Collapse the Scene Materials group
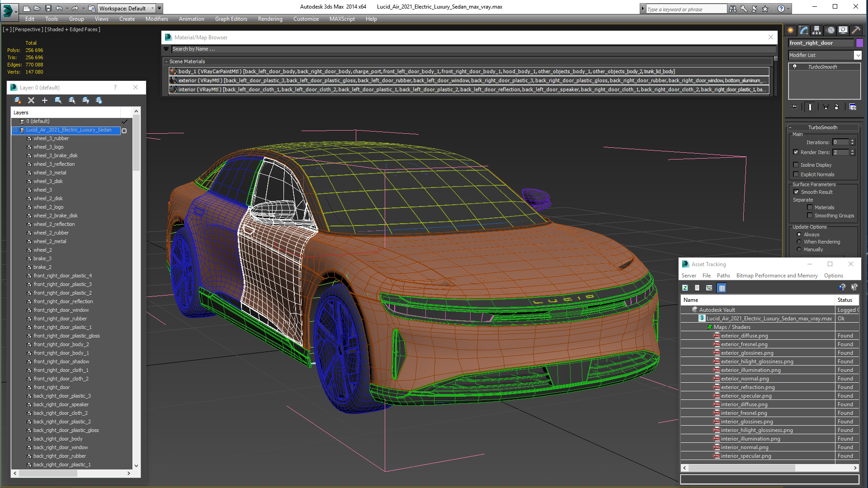 coord(166,61)
